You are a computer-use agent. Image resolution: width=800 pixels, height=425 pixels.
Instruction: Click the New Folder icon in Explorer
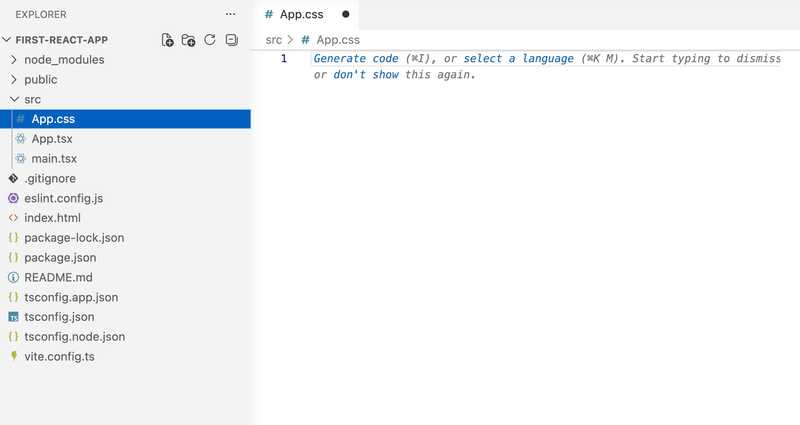[188, 40]
